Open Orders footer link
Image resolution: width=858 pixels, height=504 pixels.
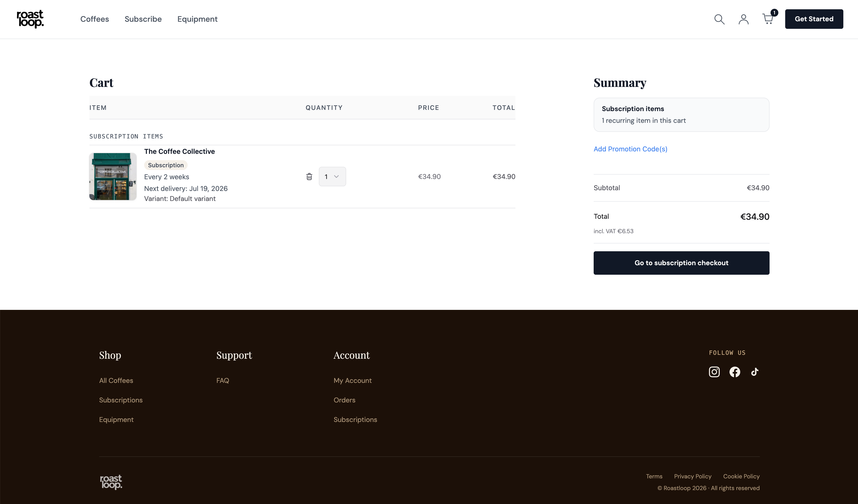(x=344, y=400)
